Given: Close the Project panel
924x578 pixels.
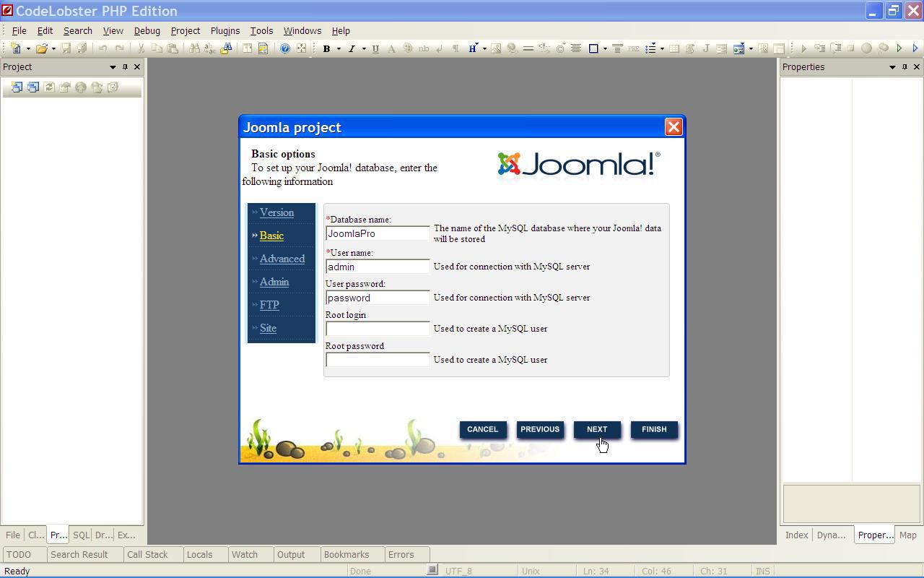Looking at the screenshot, I should point(137,66).
